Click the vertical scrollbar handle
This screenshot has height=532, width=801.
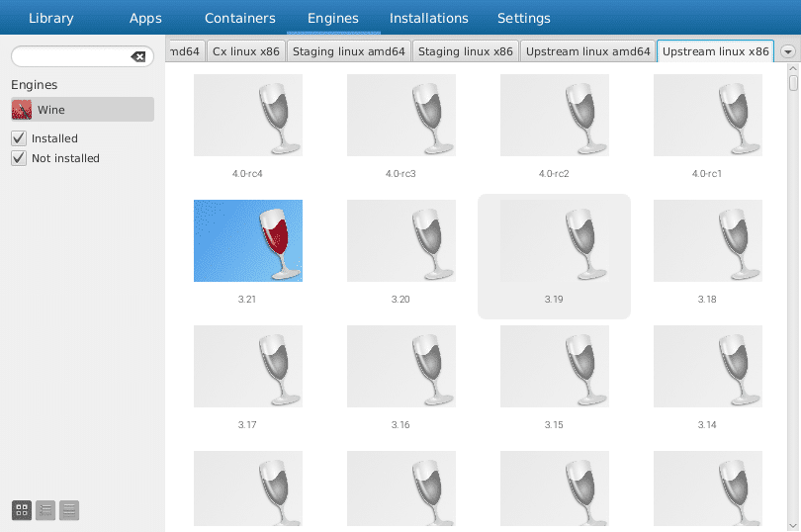click(x=793, y=83)
